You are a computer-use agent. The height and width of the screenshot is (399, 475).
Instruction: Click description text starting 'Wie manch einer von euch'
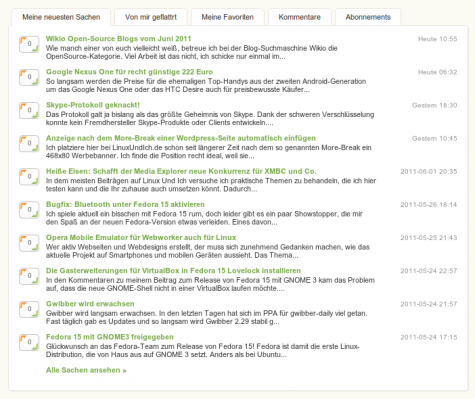click(x=192, y=52)
